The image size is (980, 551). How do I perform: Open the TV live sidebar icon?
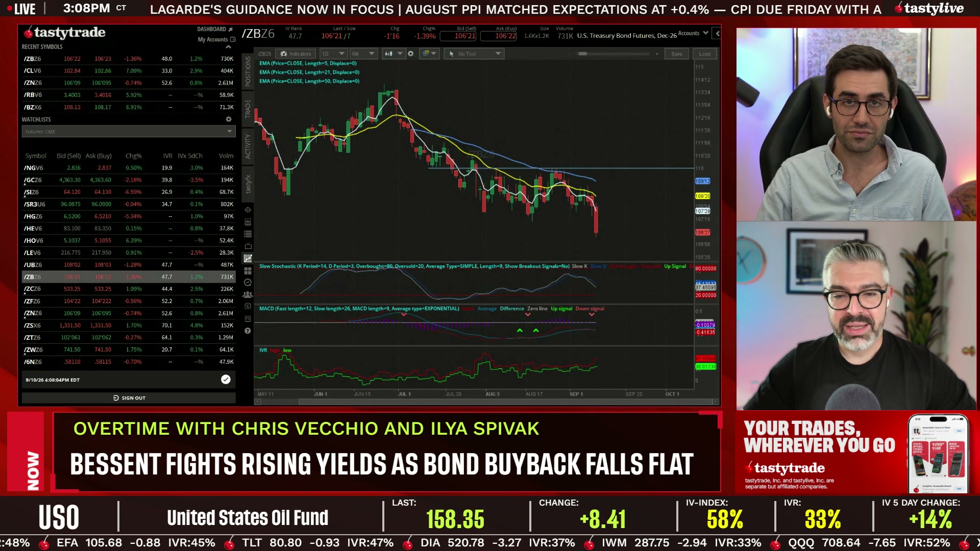pos(248,246)
